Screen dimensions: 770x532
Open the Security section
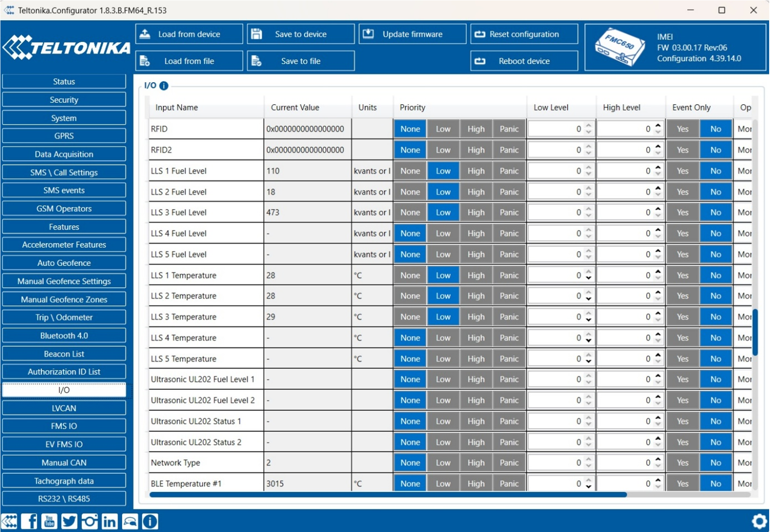click(x=64, y=100)
